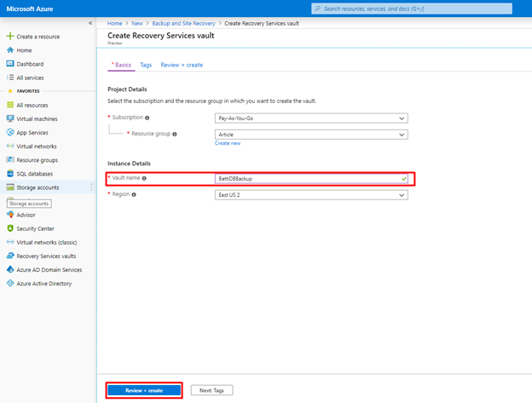
Task: Click the Storage accounts icon in the sidebar
Action: [x=10, y=187]
